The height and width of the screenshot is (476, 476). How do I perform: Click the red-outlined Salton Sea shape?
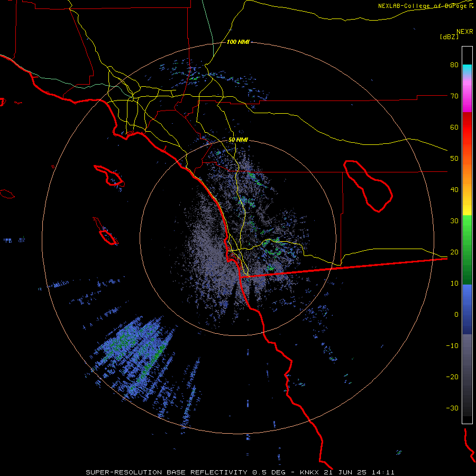tap(368, 186)
